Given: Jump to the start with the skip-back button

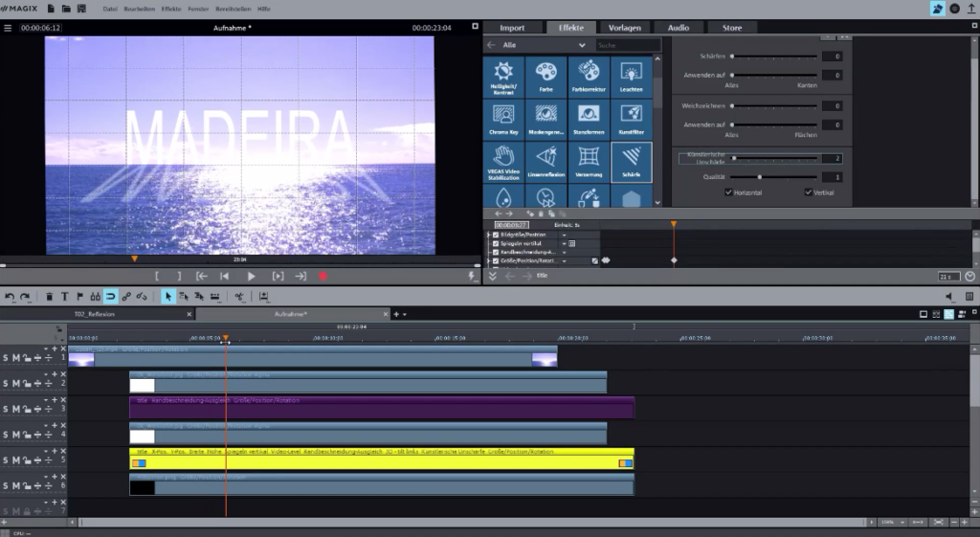Looking at the screenshot, I should coord(224,277).
